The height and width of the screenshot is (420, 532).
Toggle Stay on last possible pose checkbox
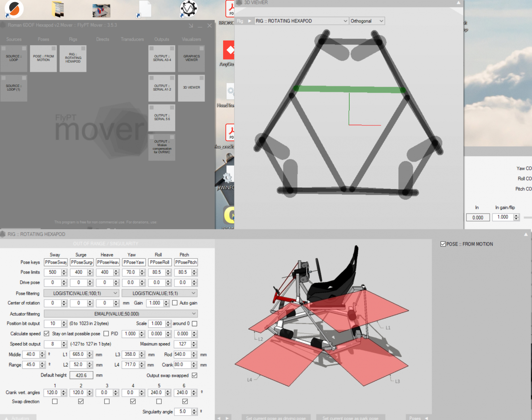(x=106, y=334)
